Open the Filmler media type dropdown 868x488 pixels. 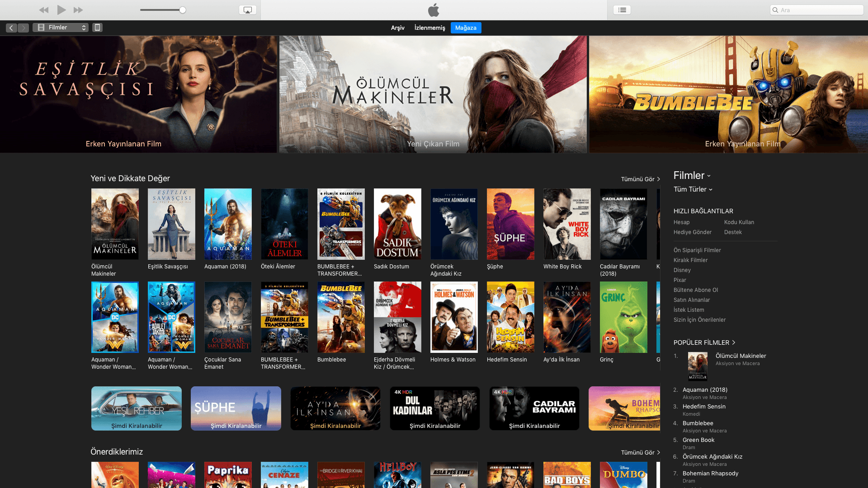coord(60,28)
